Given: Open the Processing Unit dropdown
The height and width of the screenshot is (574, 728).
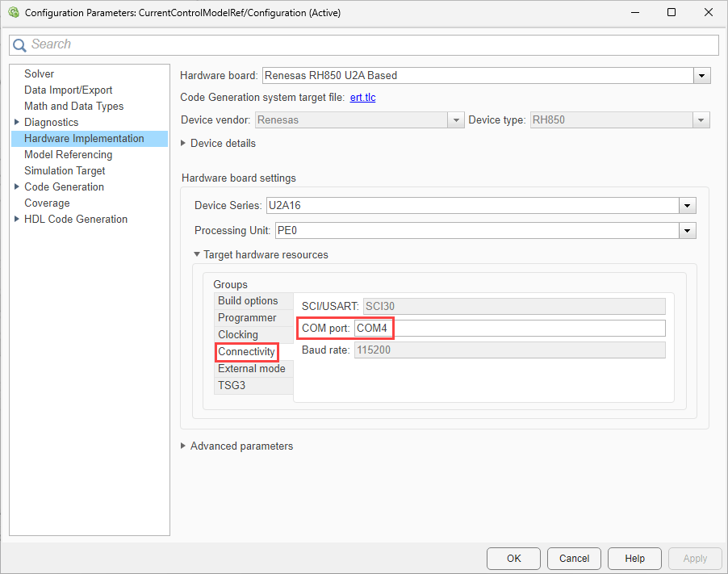Looking at the screenshot, I should point(687,231).
